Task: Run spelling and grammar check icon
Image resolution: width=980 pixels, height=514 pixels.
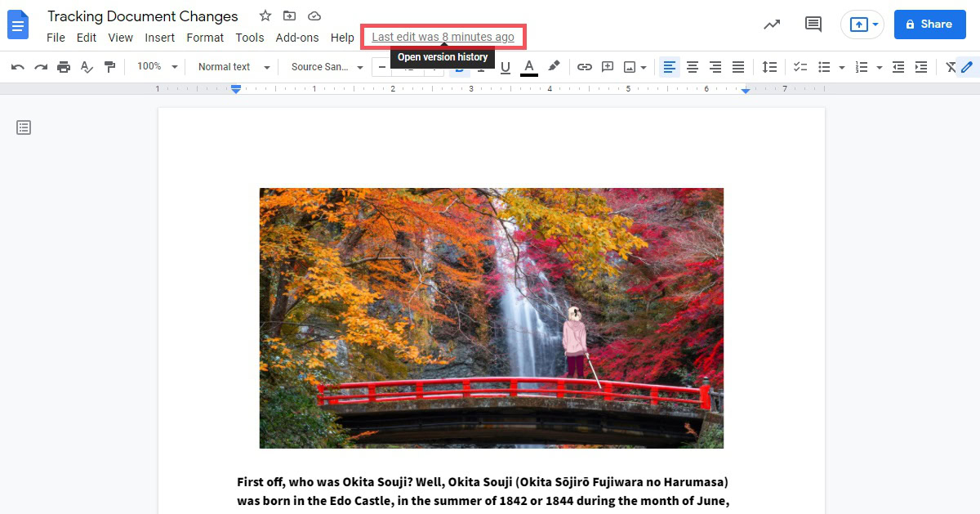Action: point(87,67)
